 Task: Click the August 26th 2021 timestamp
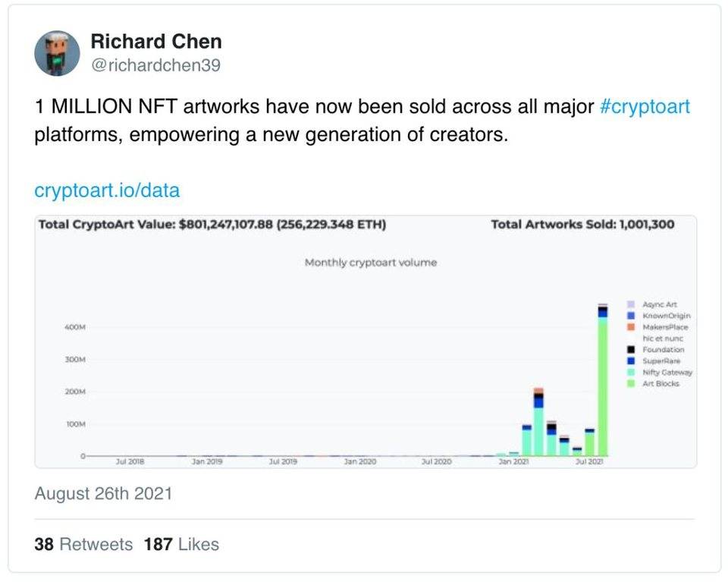(x=103, y=494)
